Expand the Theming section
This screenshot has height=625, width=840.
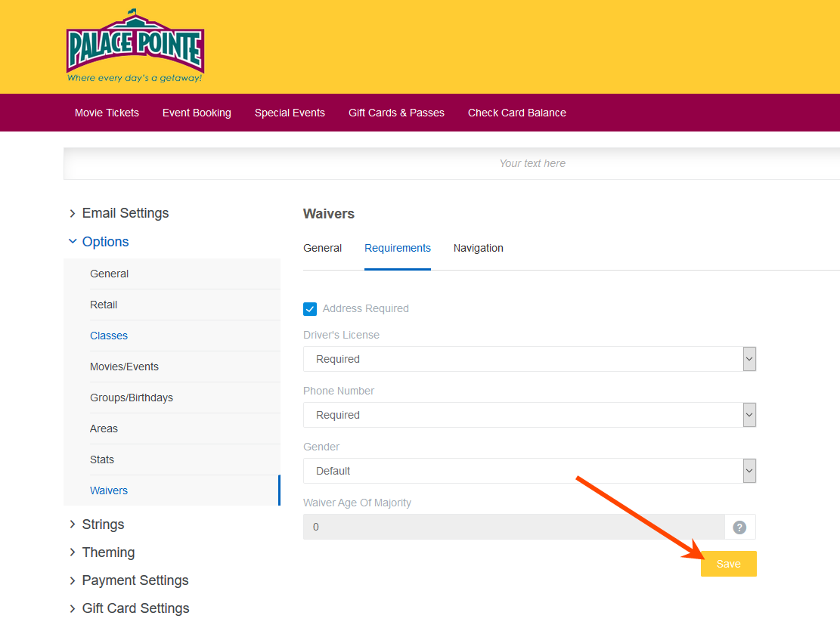click(108, 552)
